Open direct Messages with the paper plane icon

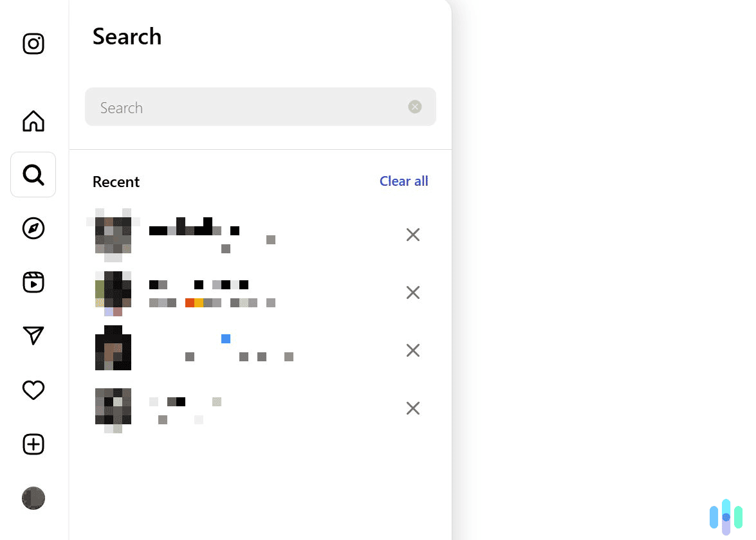[x=33, y=336]
